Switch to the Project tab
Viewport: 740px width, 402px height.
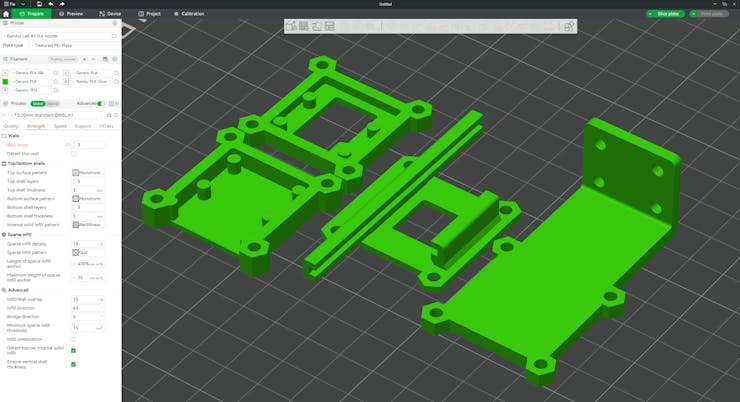(x=150, y=14)
